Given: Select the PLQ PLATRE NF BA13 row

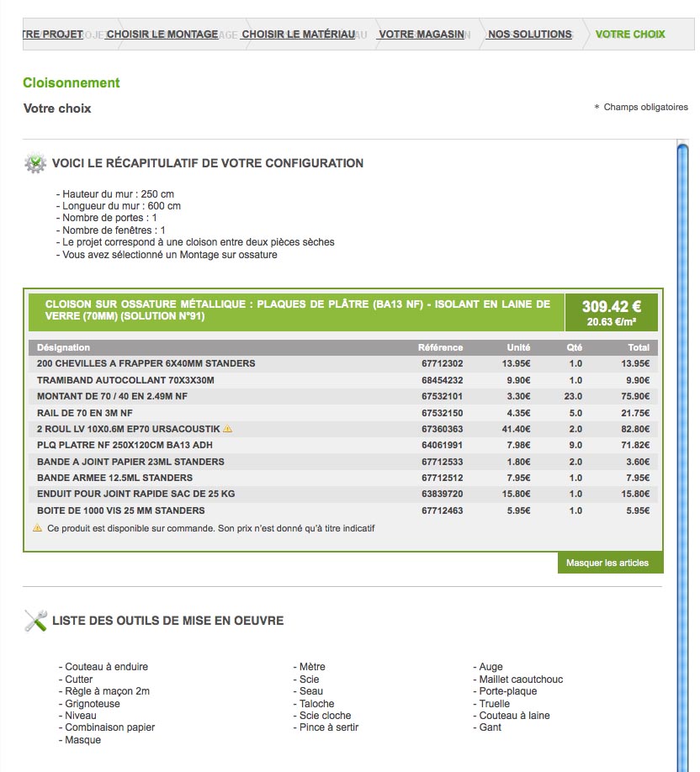Looking at the screenshot, I should pyautogui.click(x=125, y=445).
